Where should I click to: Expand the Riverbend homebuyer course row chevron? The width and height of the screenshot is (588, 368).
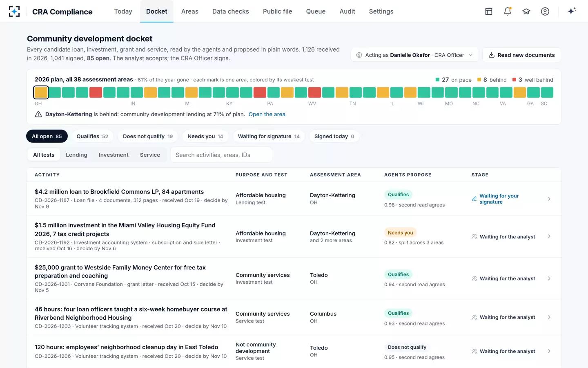pyautogui.click(x=549, y=317)
